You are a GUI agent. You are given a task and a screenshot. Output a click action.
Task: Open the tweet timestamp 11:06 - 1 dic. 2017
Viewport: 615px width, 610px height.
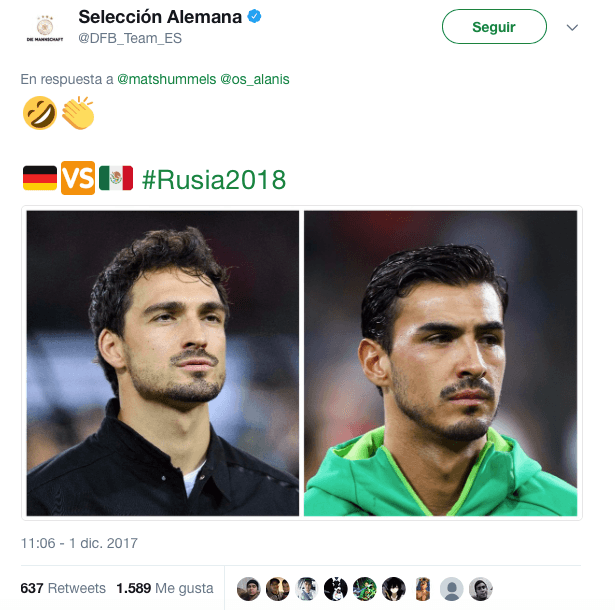pos(79,543)
